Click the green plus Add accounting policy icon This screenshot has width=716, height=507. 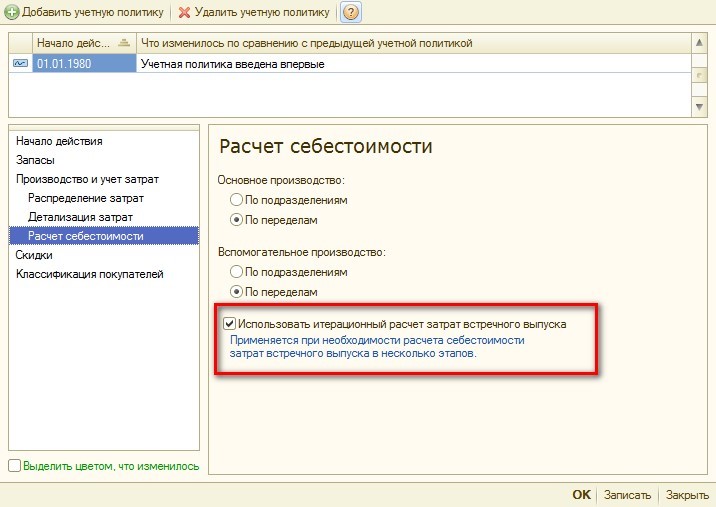click(11, 12)
